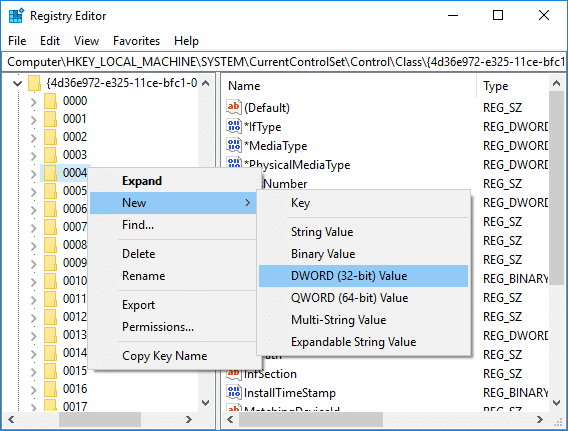Click the registry path address bar
568x431 pixels.
click(284, 62)
